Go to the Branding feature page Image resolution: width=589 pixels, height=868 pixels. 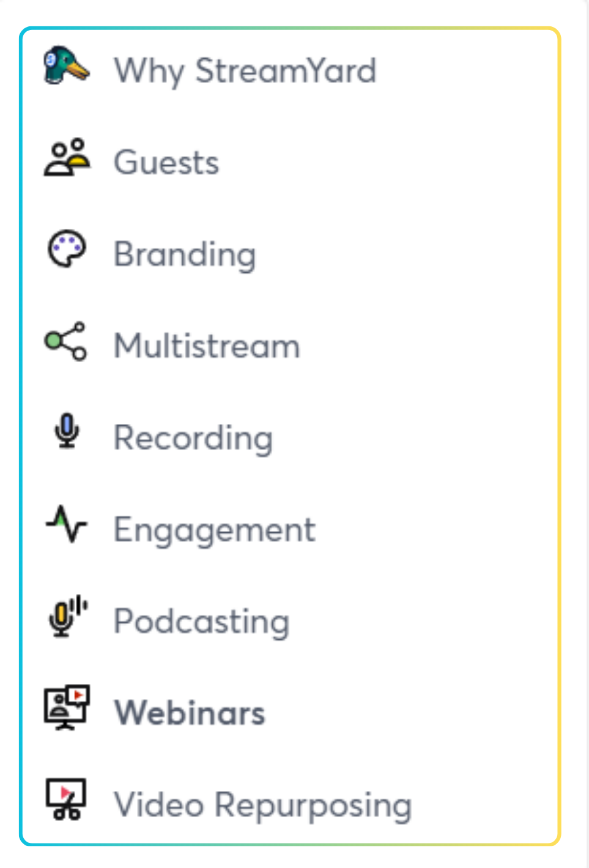[x=185, y=254]
